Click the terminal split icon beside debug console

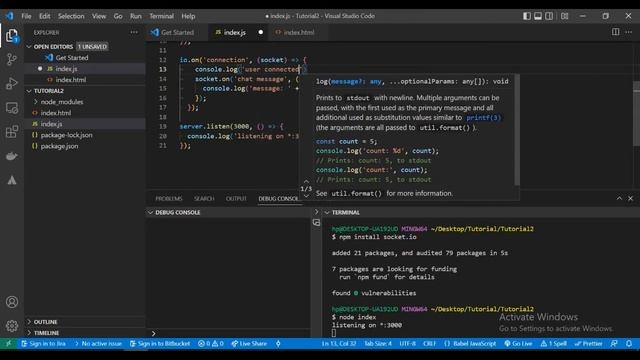click(316, 222)
